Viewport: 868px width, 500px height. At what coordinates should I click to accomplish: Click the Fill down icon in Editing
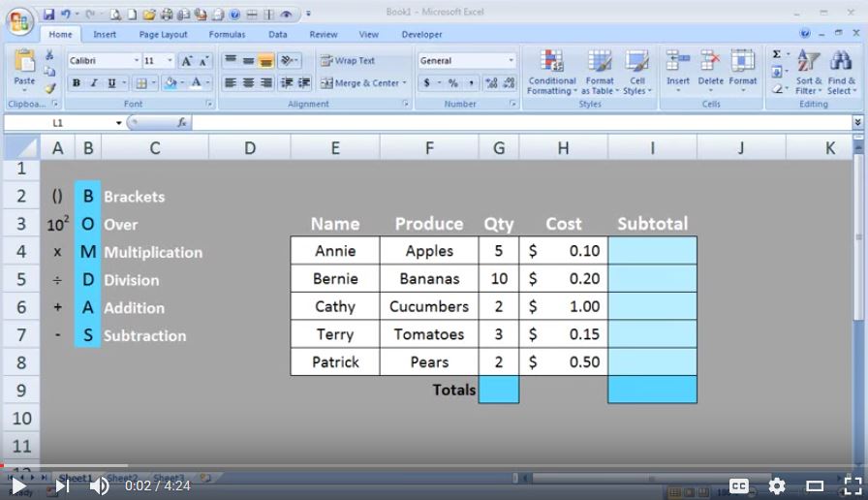tap(777, 72)
